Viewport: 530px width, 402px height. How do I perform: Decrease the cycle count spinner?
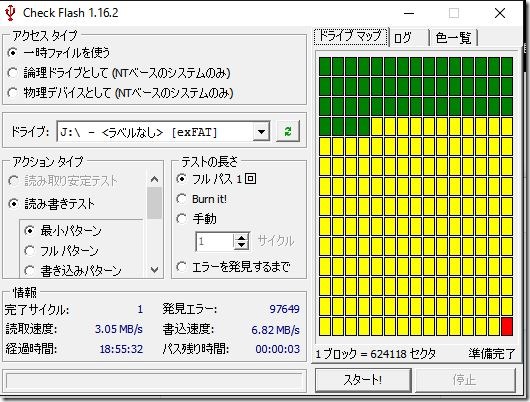click(x=241, y=245)
